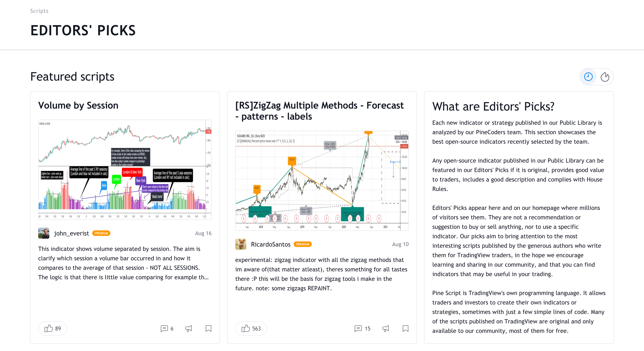Bookmark the Volume by Session script
Image resolution: width=644 pixels, height=351 pixels.
[208, 328]
